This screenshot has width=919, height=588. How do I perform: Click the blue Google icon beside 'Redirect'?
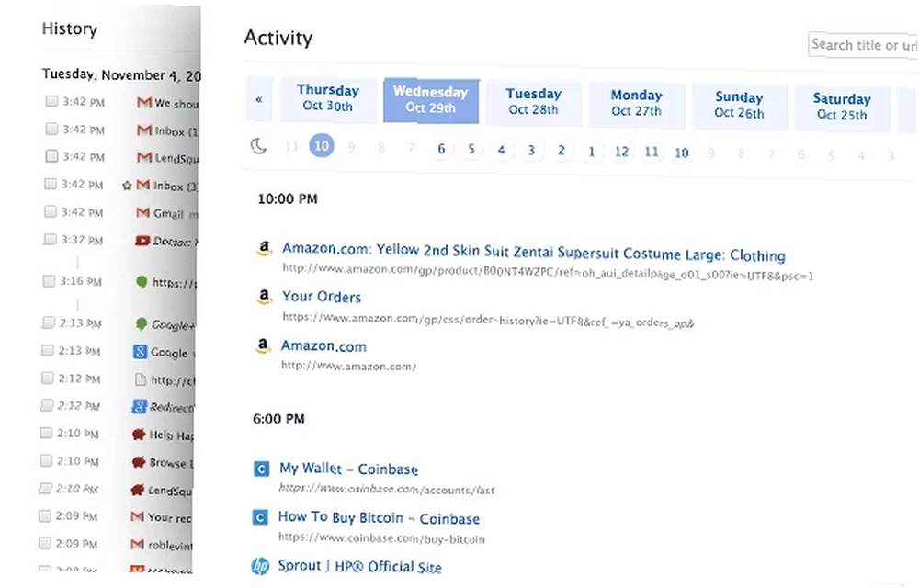[139, 406]
